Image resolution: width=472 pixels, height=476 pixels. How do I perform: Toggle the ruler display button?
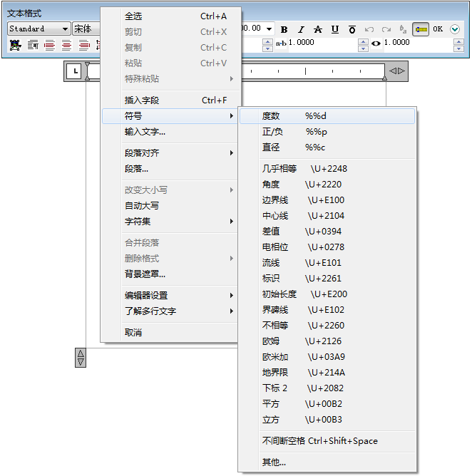(x=421, y=29)
